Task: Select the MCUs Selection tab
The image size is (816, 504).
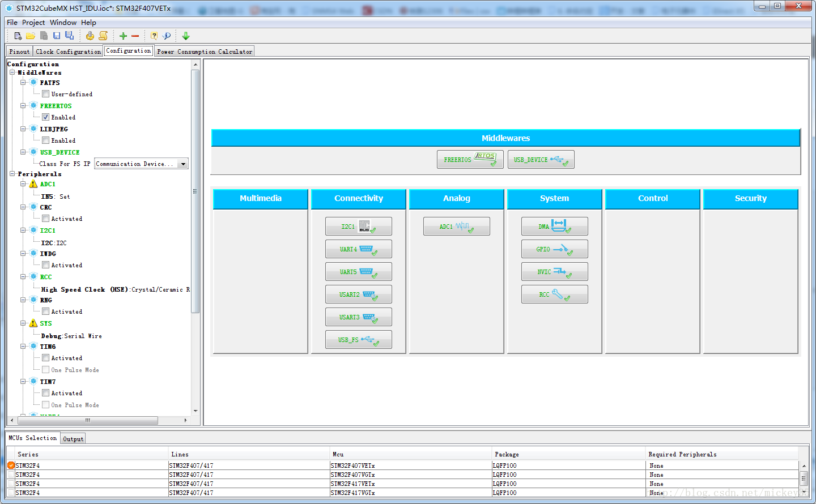Action: tap(33, 438)
